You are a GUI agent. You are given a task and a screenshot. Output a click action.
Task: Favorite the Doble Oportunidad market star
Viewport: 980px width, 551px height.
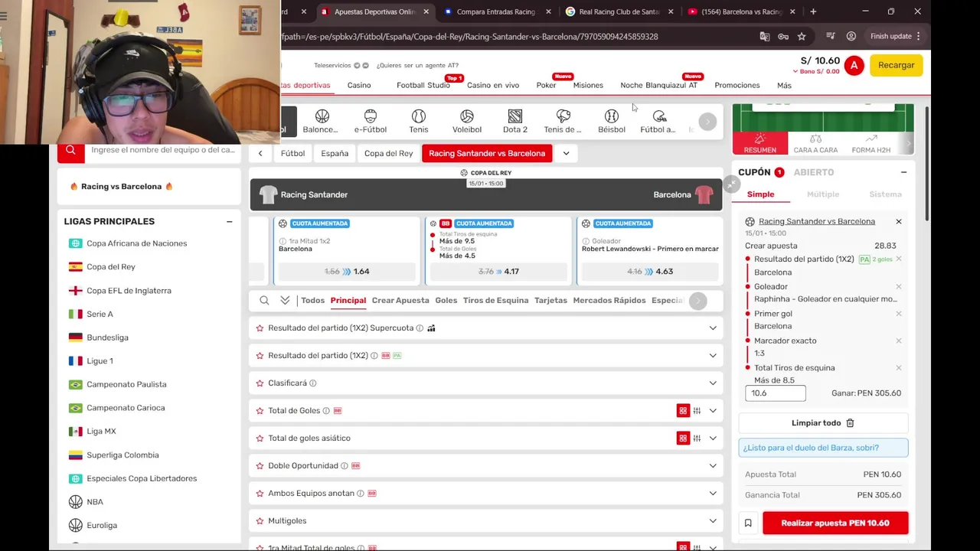(x=260, y=466)
